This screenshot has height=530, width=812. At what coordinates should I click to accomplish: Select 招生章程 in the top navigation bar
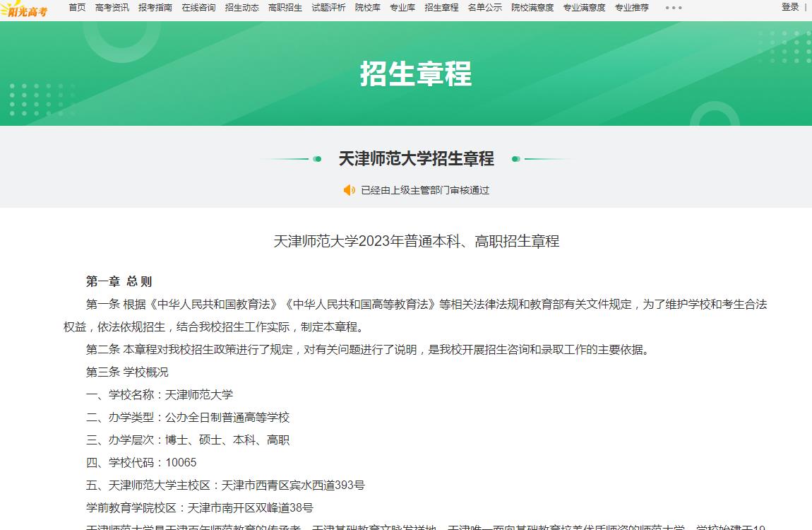[x=441, y=7]
